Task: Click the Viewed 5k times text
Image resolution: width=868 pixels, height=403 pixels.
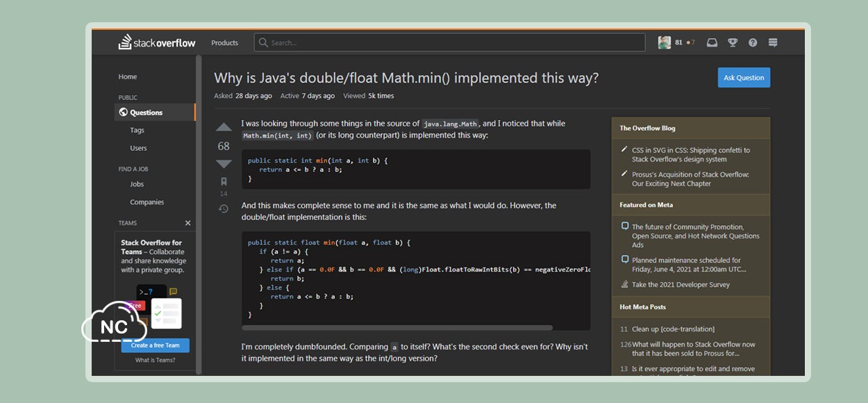Action: (368, 96)
